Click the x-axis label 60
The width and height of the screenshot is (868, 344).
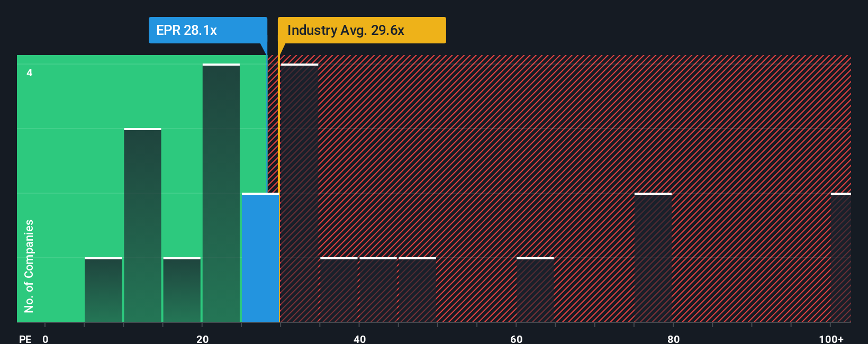click(x=517, y=339)
